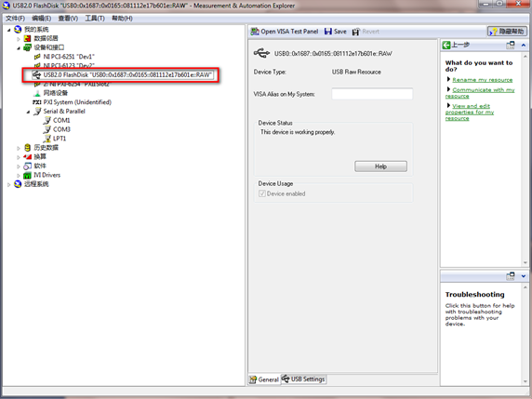Image resolution: width=532 pixels, height=399 pixels.
Task: Click the NI PCI-6251 Dev1 device icon
Action: click(37, 57)
